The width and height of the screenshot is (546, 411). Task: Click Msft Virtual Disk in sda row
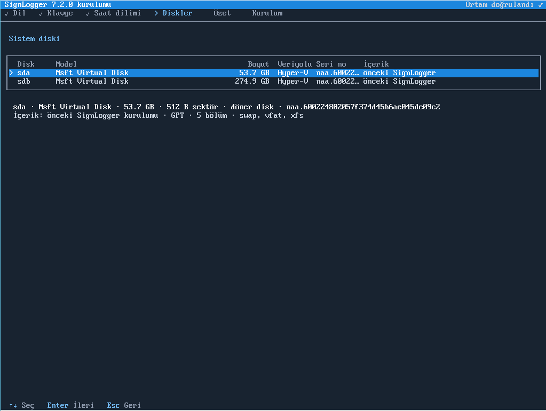pyautogui.click(x=92, y=73)
